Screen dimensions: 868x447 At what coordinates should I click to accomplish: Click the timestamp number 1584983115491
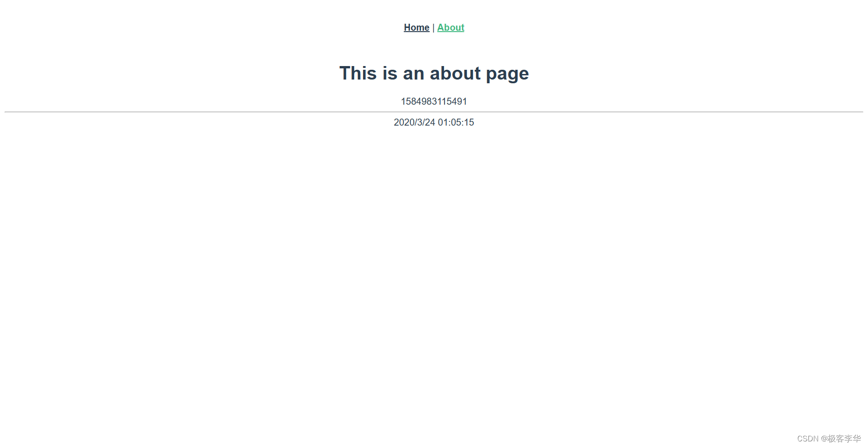coord(434,101)
